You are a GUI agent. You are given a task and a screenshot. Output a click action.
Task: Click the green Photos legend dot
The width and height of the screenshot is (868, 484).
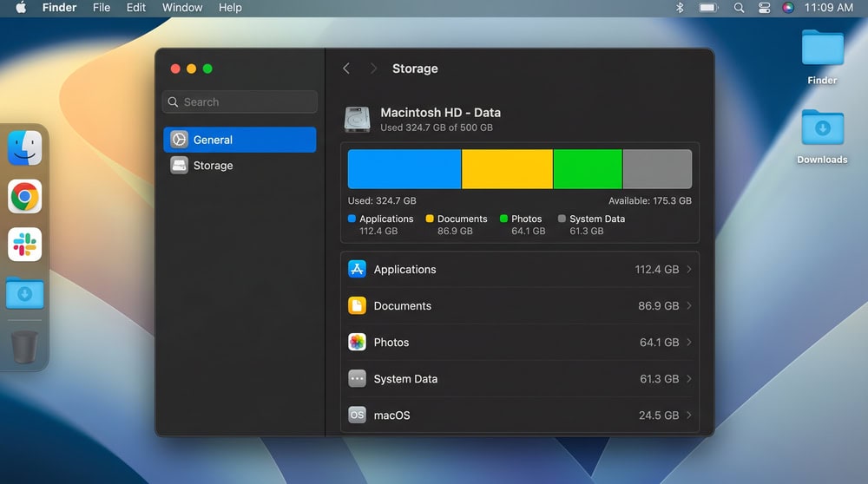tap(503, 219)
